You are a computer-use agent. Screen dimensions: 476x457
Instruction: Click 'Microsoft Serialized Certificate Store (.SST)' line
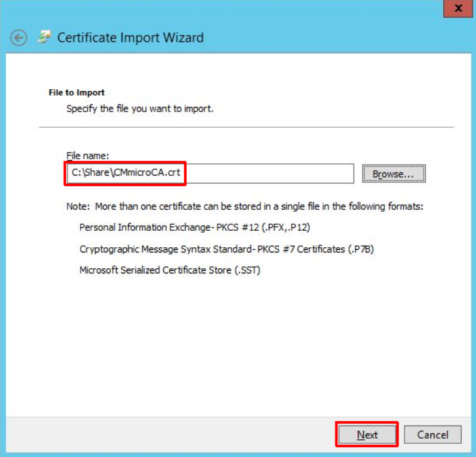click(x=170, y=270)
